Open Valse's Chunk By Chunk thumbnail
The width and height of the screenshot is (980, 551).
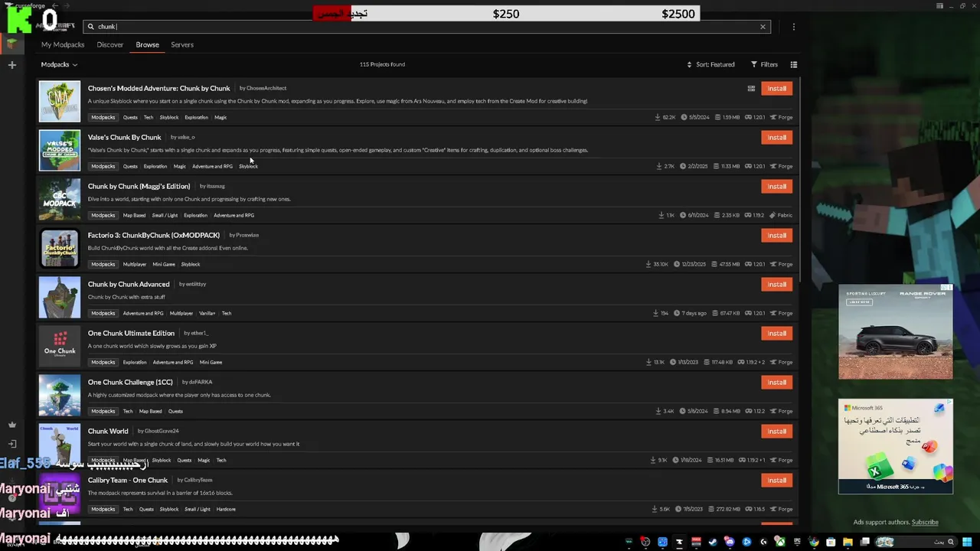pos(60,150)
